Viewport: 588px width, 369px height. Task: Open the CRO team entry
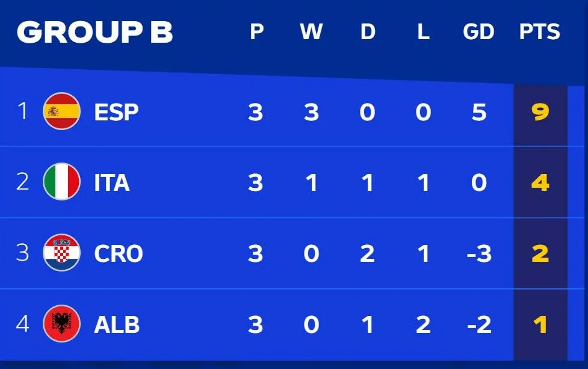[119, 253]
